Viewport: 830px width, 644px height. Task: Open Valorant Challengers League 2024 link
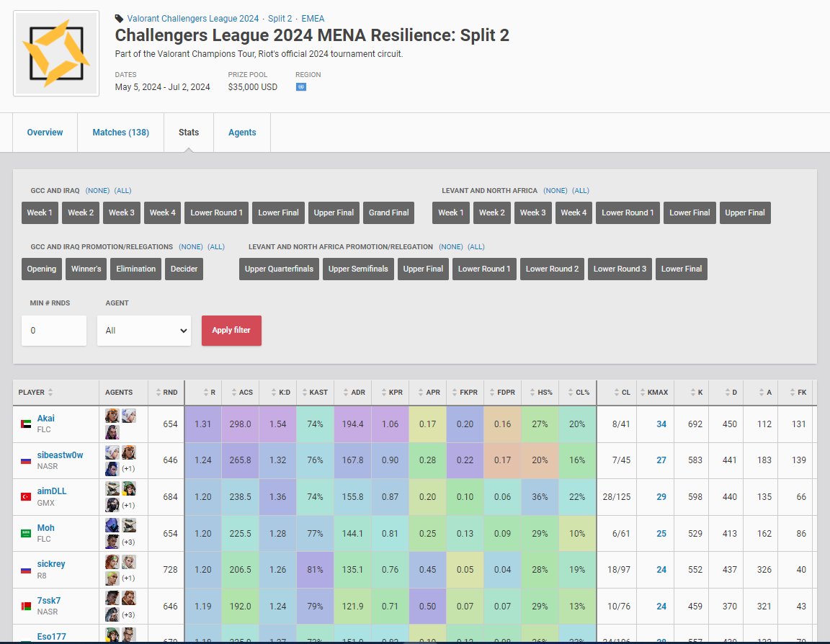coord(192,19)
